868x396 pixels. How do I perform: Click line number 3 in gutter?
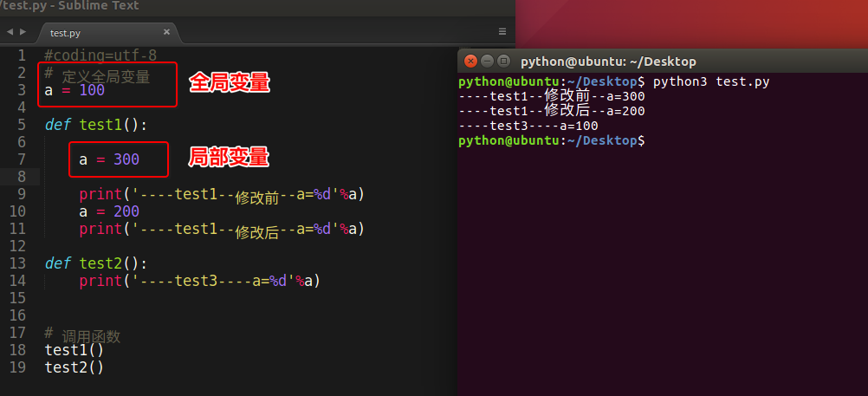21,90
